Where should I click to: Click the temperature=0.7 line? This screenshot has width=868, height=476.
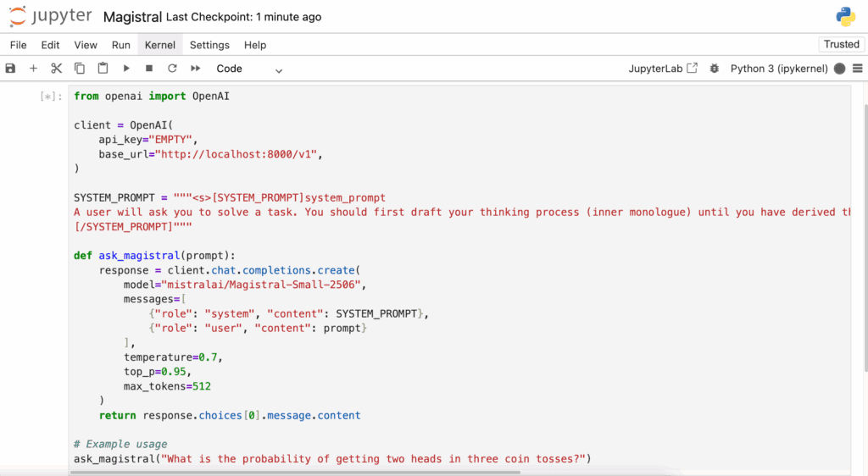[173, 357]
